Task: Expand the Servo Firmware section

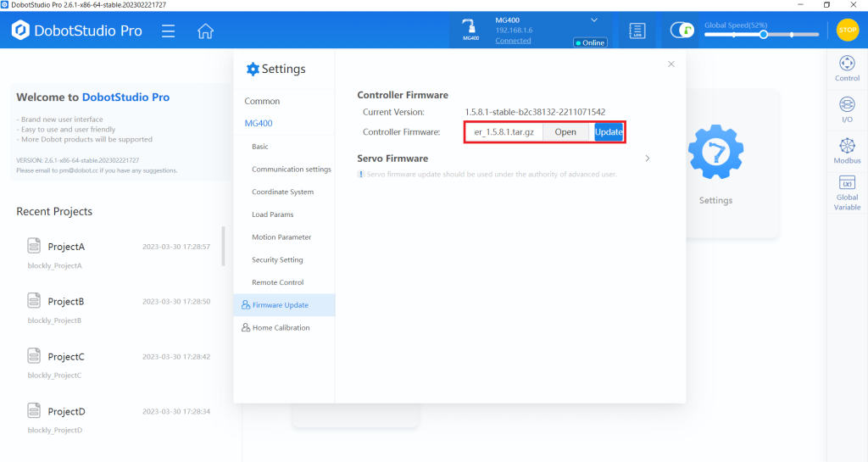Action: [648, 159]
